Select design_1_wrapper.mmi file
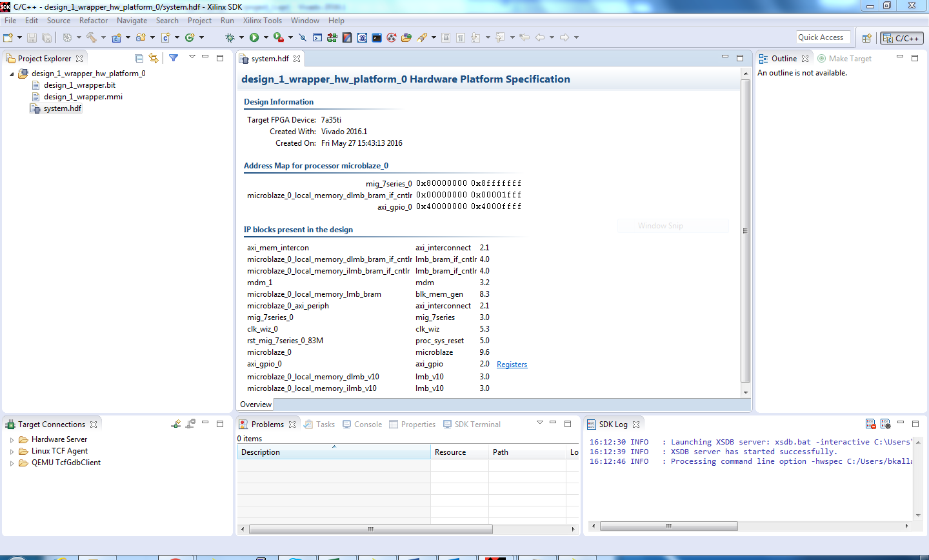The image size is (929, 560). point(83,97)
